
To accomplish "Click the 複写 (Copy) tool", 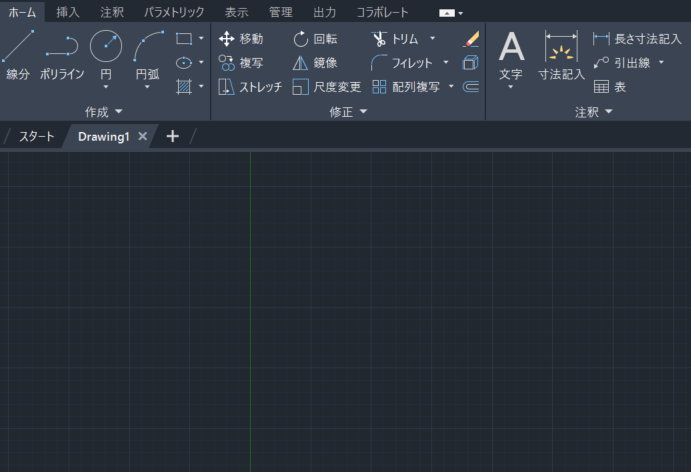I will point(240,63).
